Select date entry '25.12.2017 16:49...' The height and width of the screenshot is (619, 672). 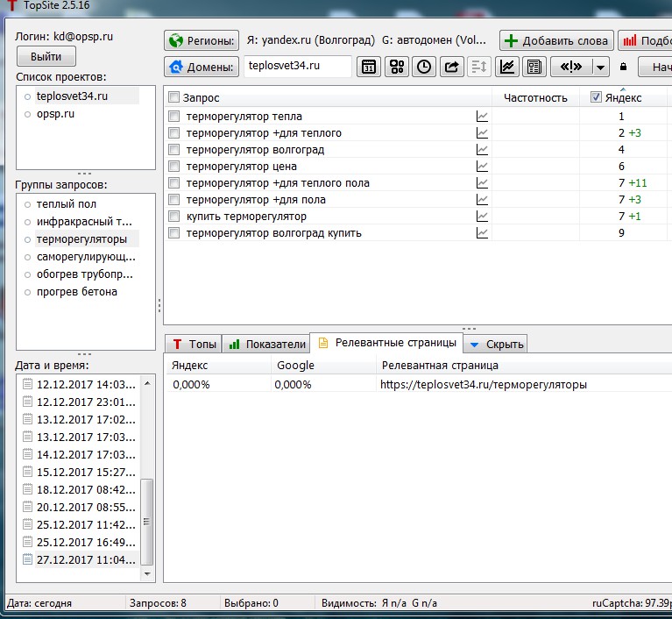click(86, 542)
